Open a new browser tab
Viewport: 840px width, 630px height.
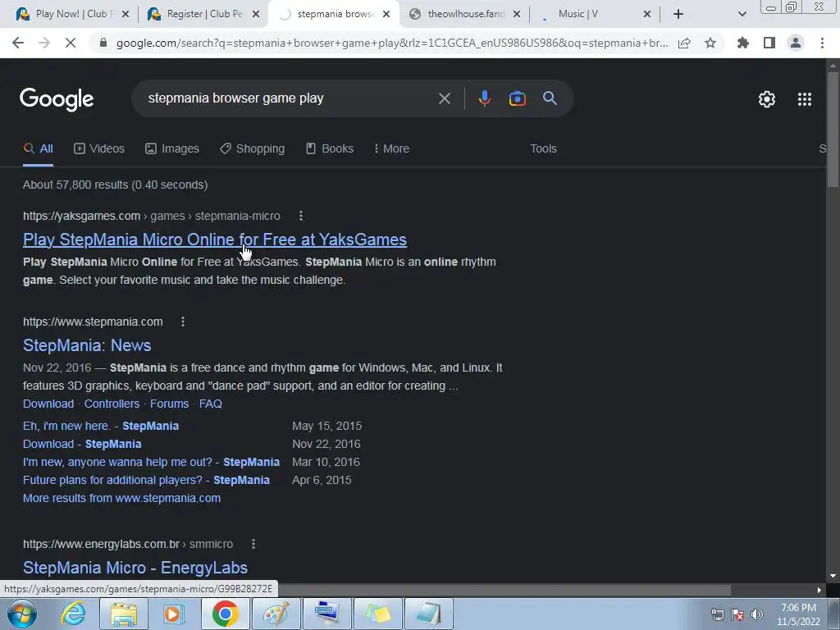click(x=678, y=14)
